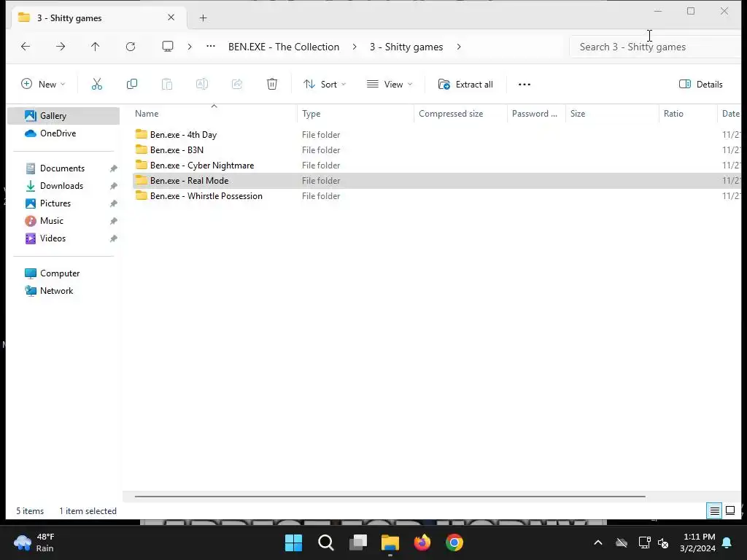The image size is (747, 560).
Task: Sort by the Type column header
Action: coord(355,113)
